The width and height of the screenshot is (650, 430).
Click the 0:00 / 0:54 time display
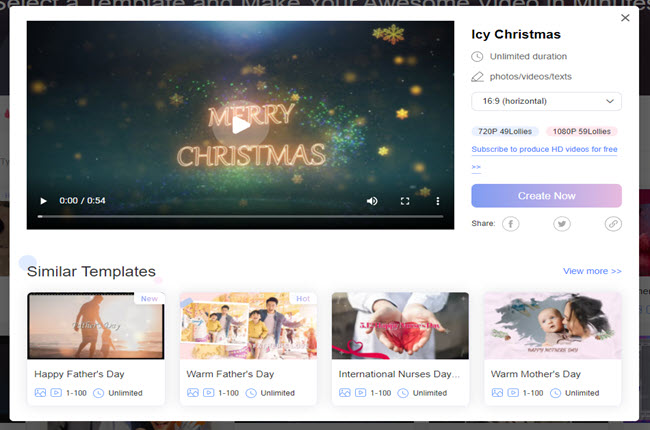(82, 201)
